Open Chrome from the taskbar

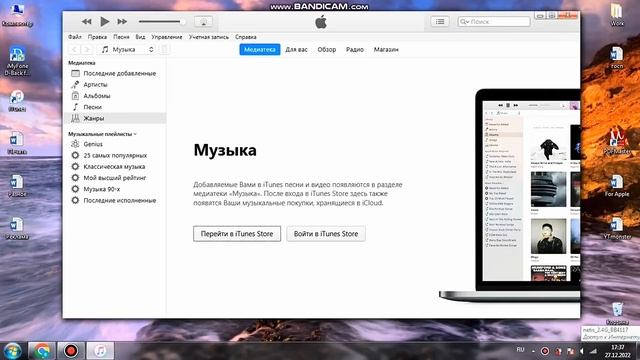tap(42, 351)
